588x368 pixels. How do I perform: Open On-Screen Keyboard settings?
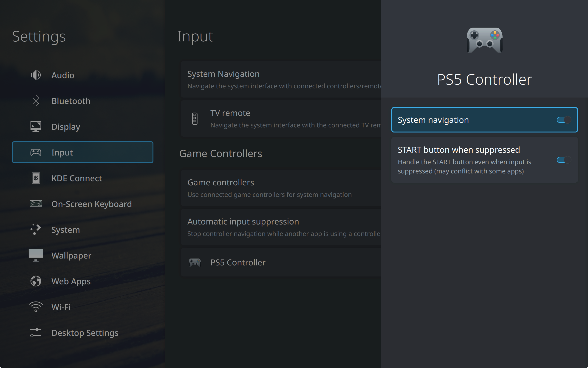click(83, 204)
